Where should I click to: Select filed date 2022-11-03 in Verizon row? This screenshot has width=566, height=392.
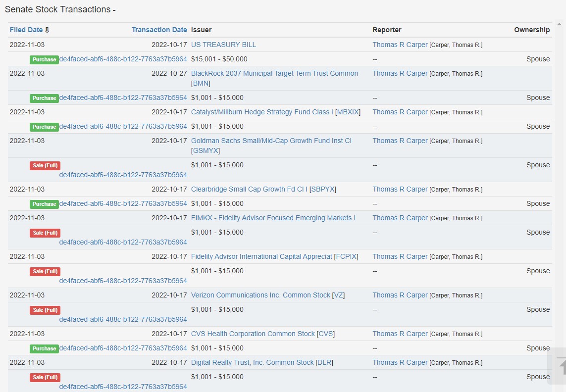27,295
